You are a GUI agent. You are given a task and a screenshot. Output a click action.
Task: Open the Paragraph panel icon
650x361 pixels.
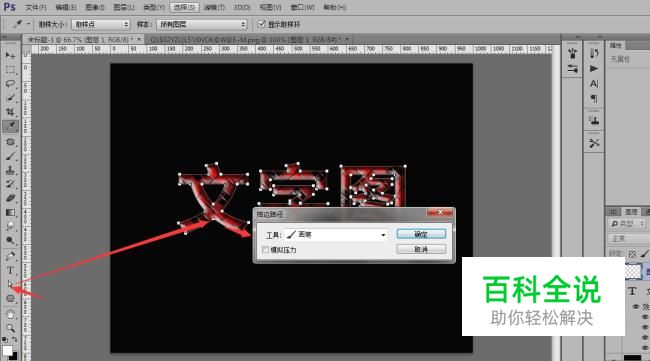tap(594, 99)
